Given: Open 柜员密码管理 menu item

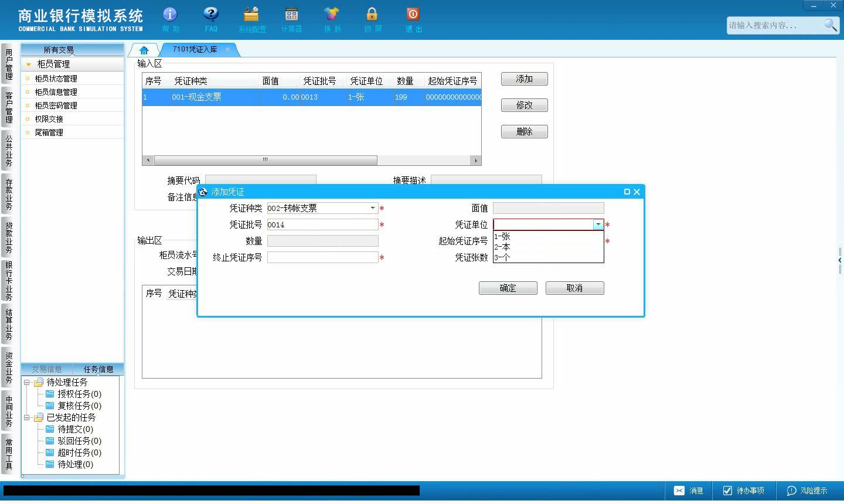Looking at the screenshot, I should point(56,105).
